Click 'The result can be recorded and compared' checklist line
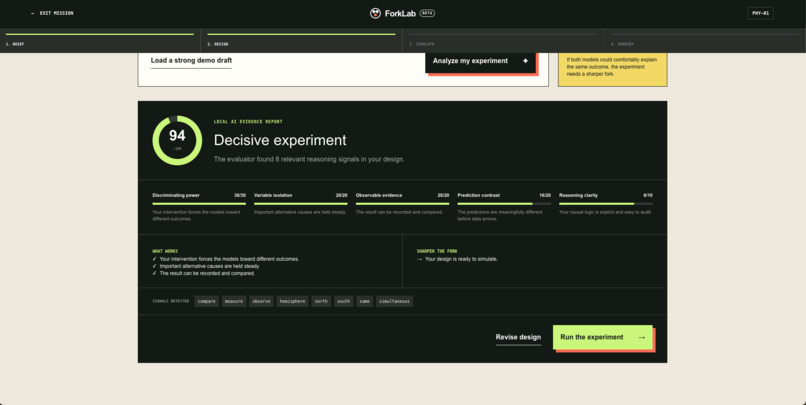The width and height of the screenshot is (806, 405). [207, 274]
